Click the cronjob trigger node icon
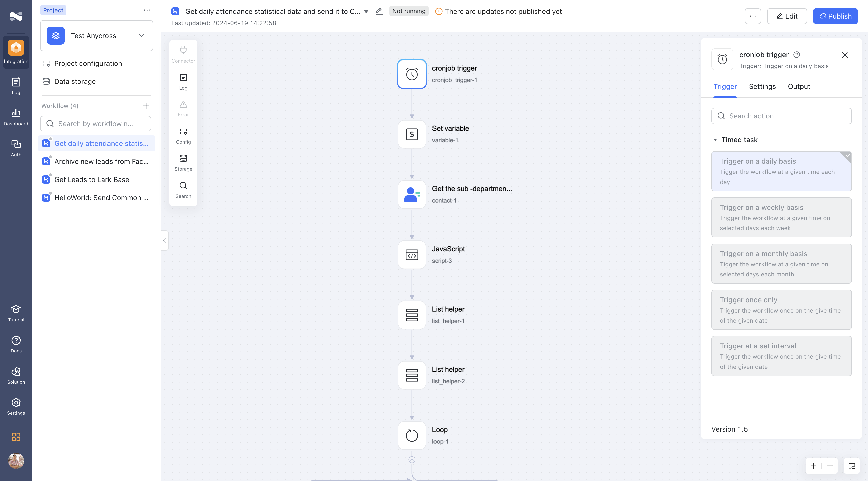Image resolution: width=868 pixels, height=481 pixels. (412, 74)
